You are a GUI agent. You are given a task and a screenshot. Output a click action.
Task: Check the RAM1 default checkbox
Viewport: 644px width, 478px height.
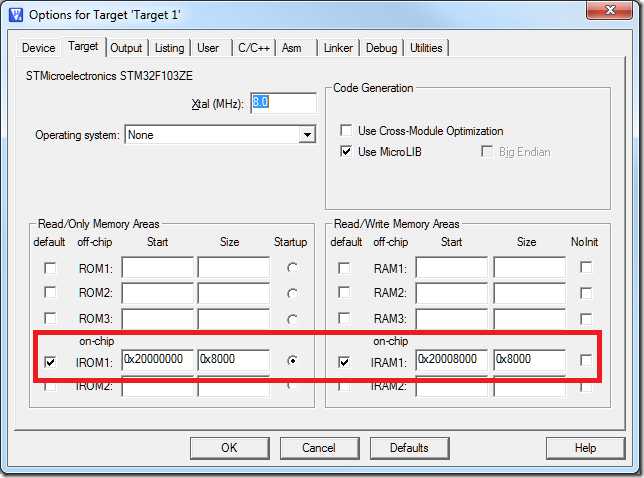tap(344, 268)
